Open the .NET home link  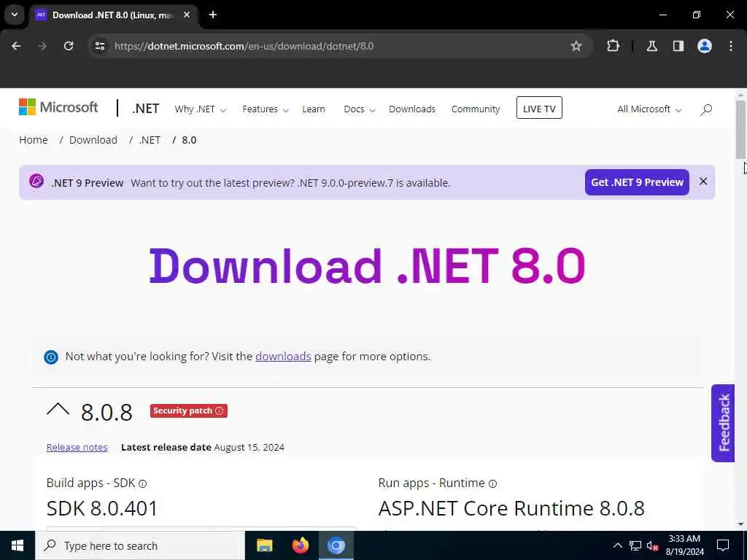[146, 109]
